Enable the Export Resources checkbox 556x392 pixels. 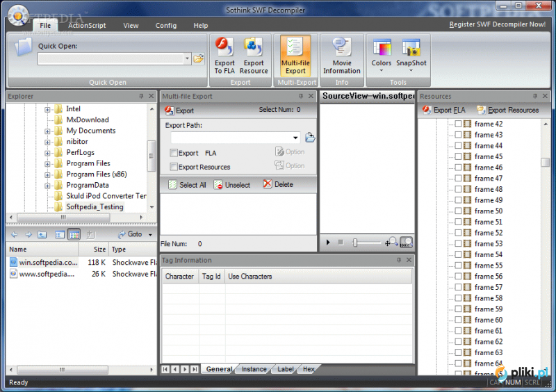coord(174,167)
